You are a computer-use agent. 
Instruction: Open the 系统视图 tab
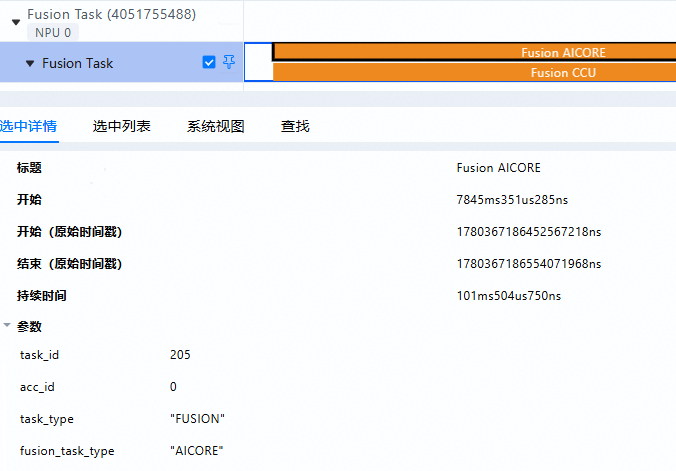click(x=216, y=126)
